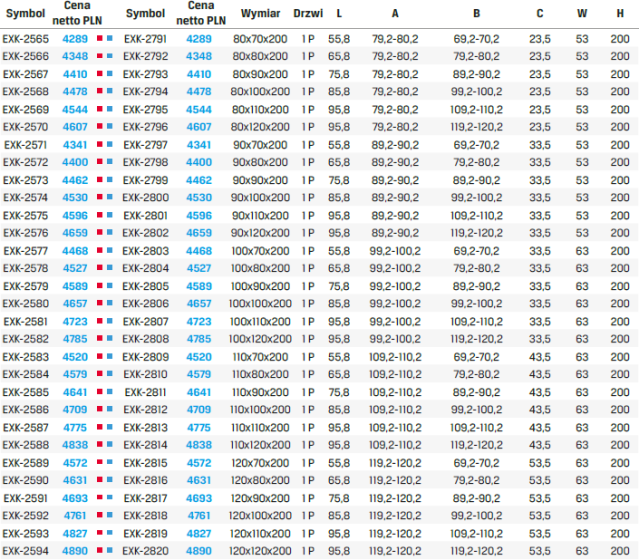The width and height of the screenshot is (639, 560).
Task: Click A value 109,2-110,2 in EXK-2583 row
Action: pyautogui.click(x=395, y=357)
